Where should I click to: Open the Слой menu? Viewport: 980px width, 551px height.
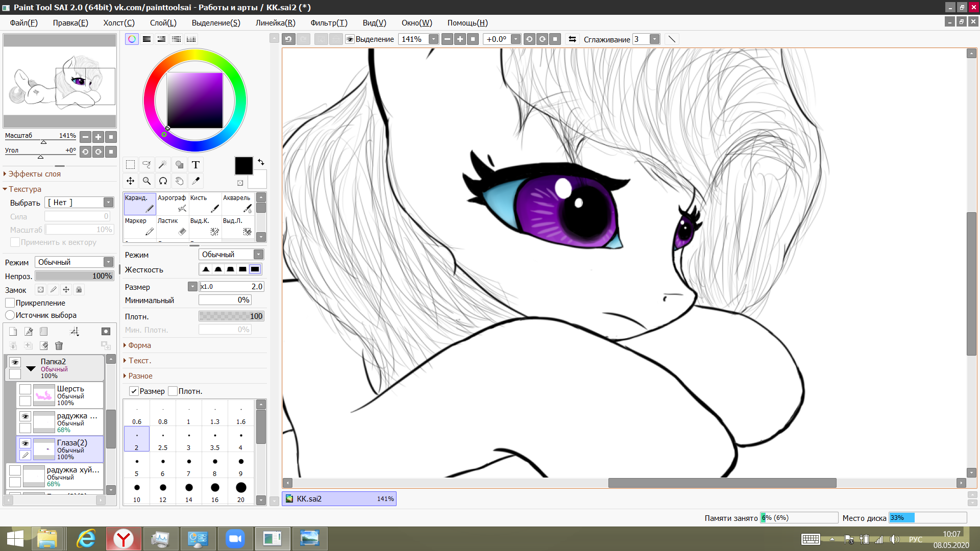pos(163,23)
